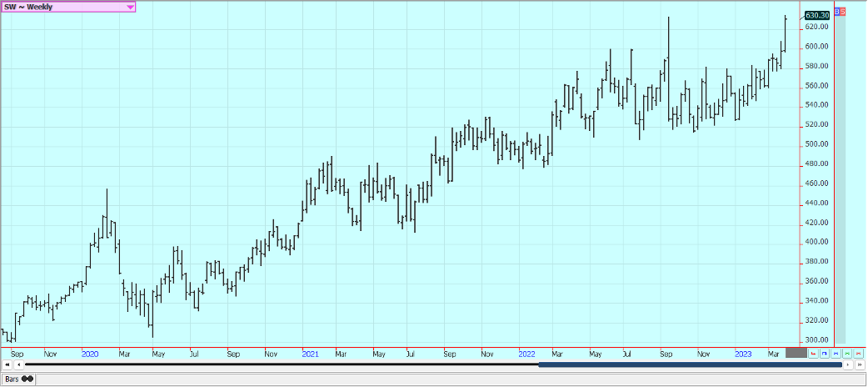Viewport: 868px width, 387px height.
Task: Click the blue cross-lines icon
Action: coord(836,353)
